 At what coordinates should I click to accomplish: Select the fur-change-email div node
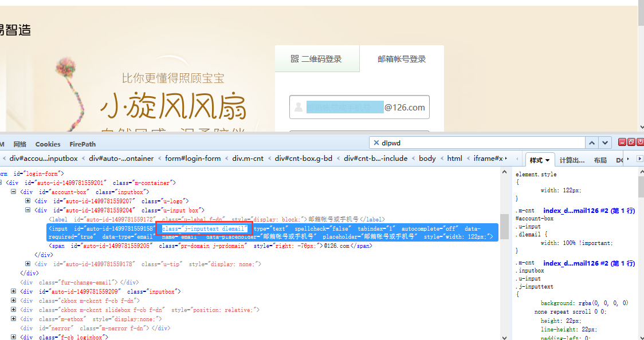(x=79, y=282)
